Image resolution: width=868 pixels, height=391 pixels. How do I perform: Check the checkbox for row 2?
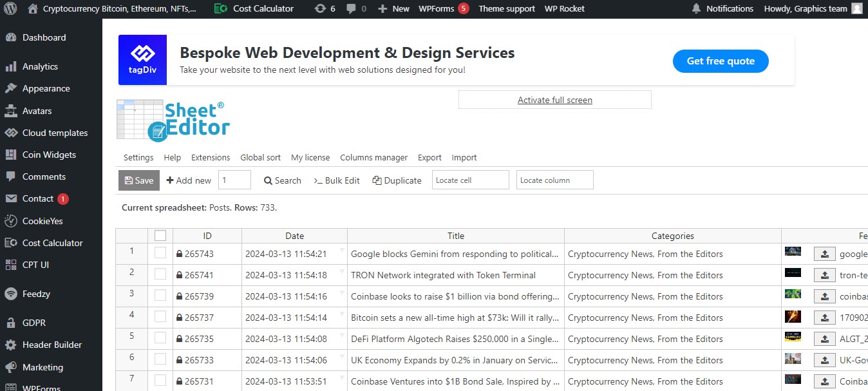pyautogui.click(x=160, y=274)
